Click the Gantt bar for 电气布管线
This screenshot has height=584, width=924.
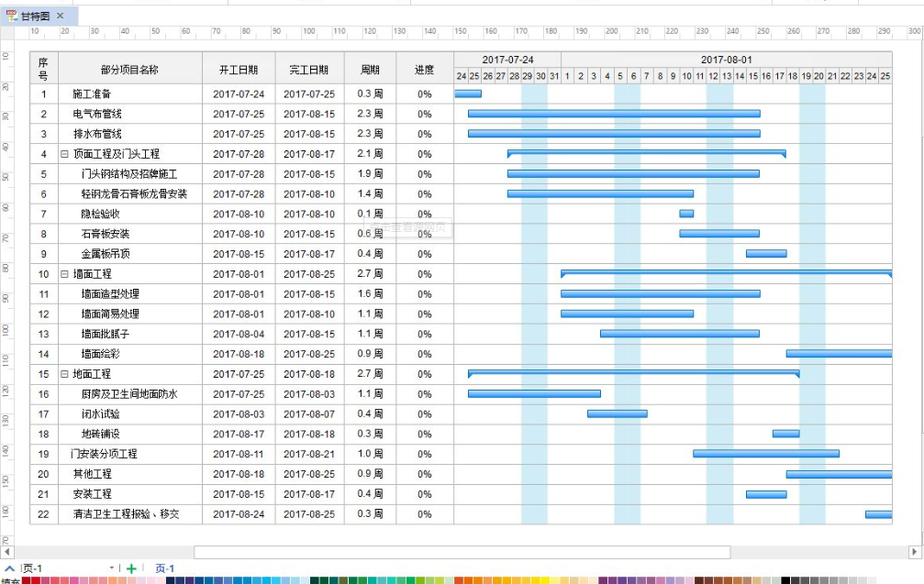click(x=614, y=114)
